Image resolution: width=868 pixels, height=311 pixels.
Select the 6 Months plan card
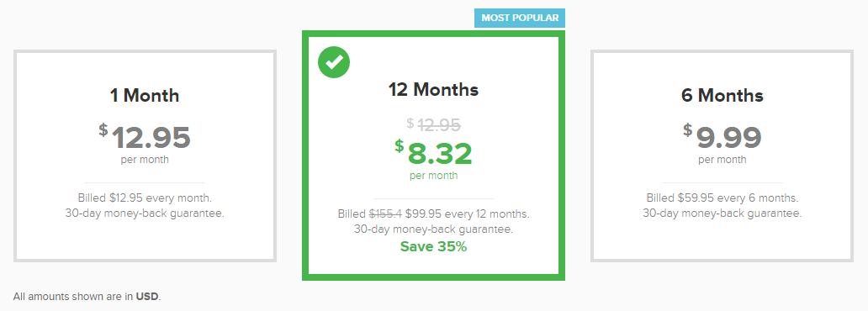(x=722, y=155)
